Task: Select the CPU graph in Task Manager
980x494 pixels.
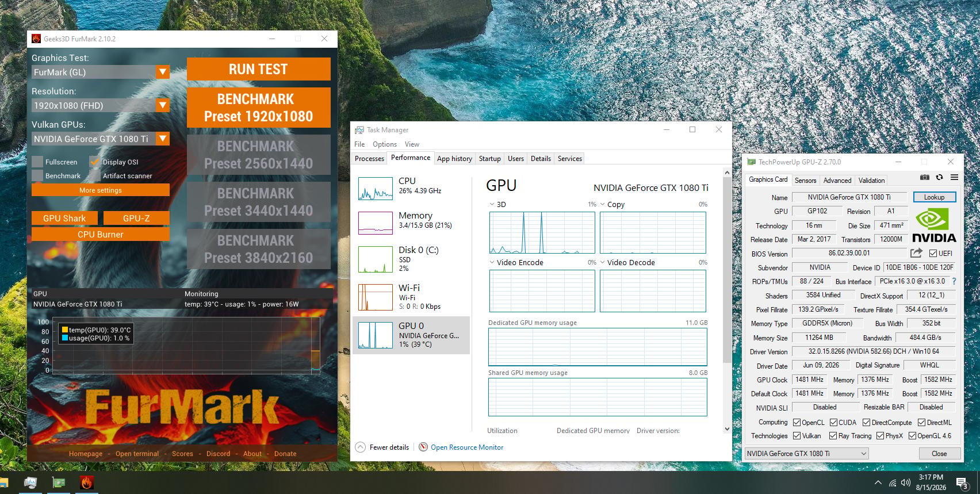Action: click(x=376, y=189)
